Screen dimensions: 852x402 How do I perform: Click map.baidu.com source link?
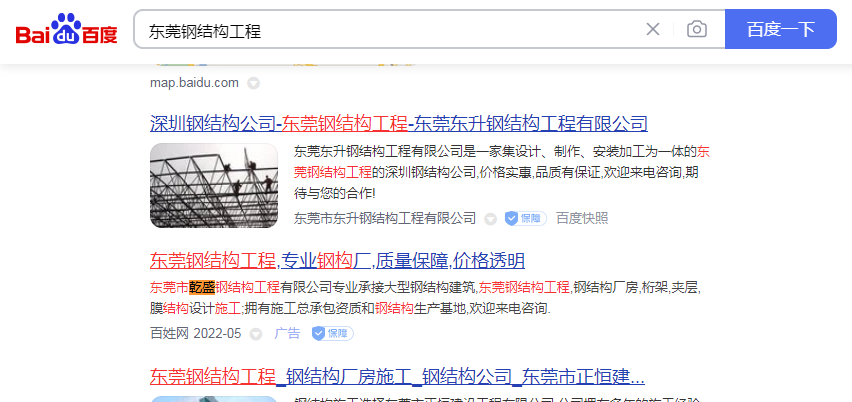pos(194,83)
